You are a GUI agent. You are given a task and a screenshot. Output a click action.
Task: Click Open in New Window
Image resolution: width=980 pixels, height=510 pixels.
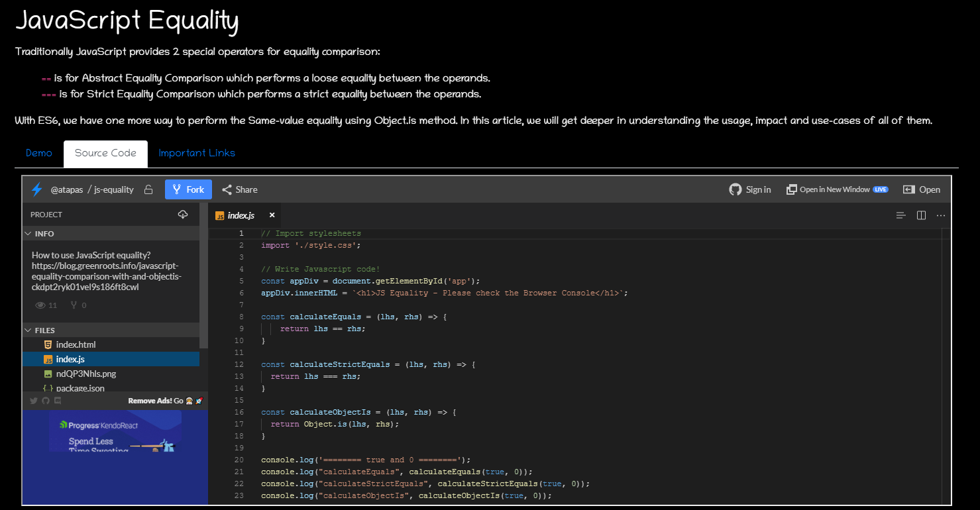[x=837, y=189]
